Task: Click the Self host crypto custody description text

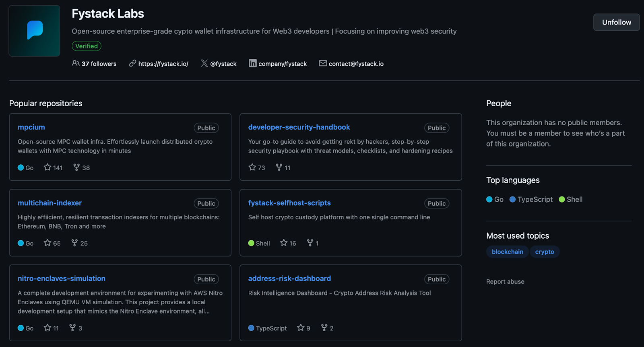Action: click(x=339, y=217)
